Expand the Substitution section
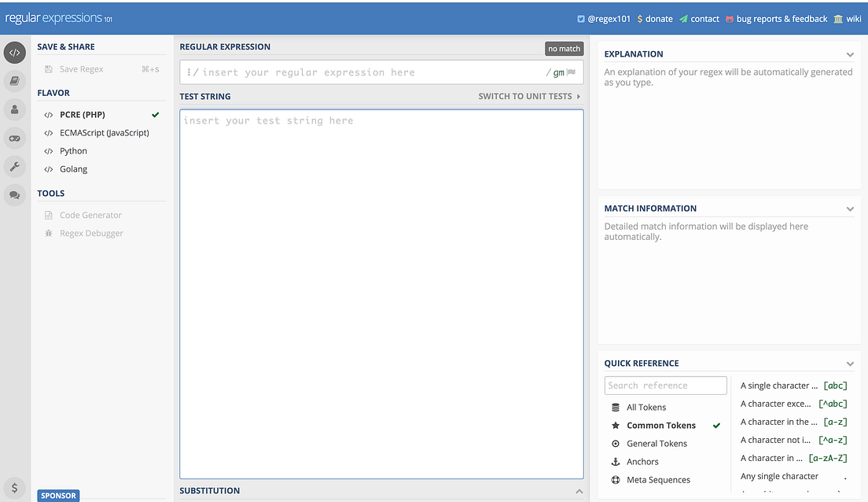The height and width of the screenshot is (502, 868). point(579,490)
